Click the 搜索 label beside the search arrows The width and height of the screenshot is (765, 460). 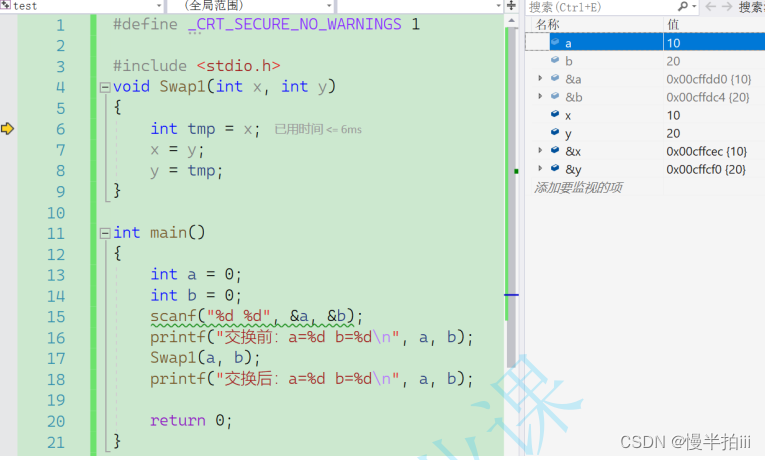click(751, 7)
